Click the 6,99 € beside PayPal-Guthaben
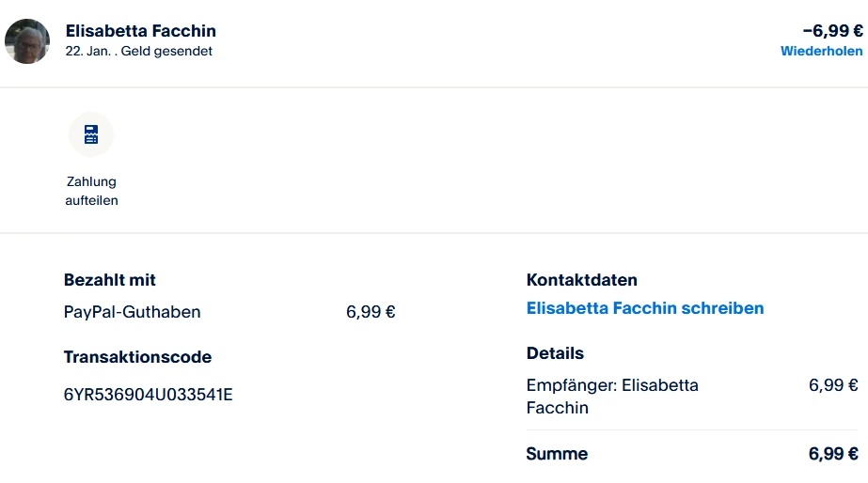Image resolution: width=868 pixels, height=483 pixels. pyautogui.click(x=371, y=312)
